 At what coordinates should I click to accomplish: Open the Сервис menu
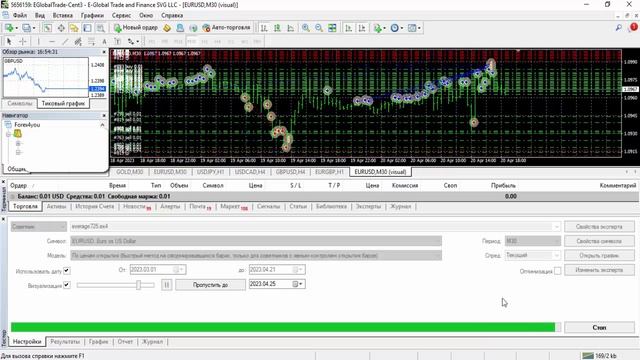121,15
